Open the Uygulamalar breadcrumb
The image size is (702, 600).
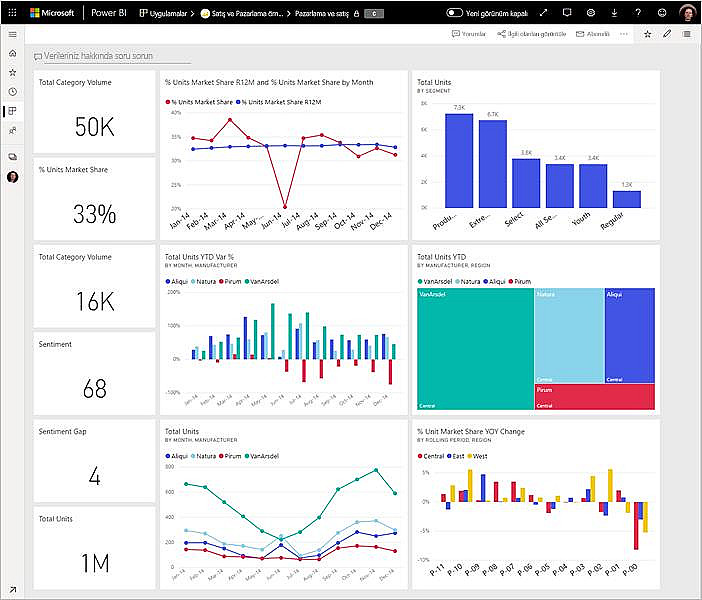coord(163,13)
